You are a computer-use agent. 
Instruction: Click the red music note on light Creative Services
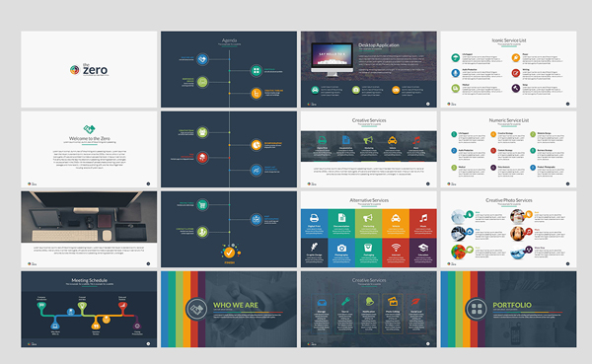click(416, 140)
